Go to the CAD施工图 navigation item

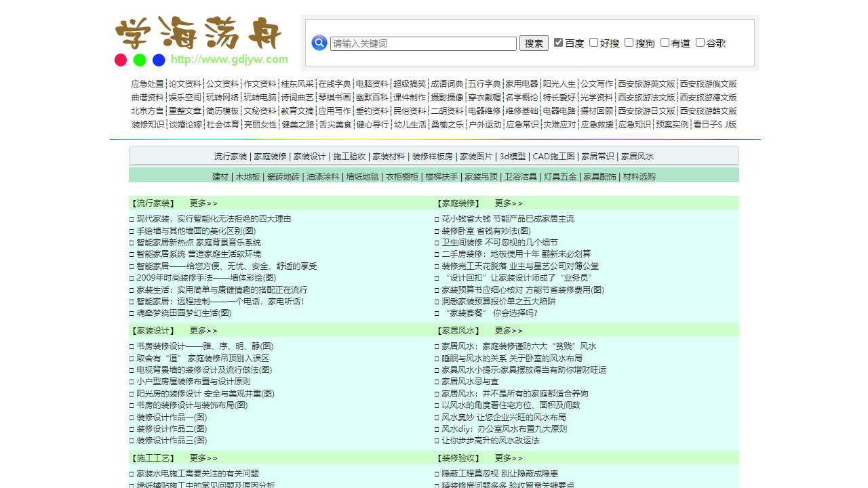click(553, 157)
